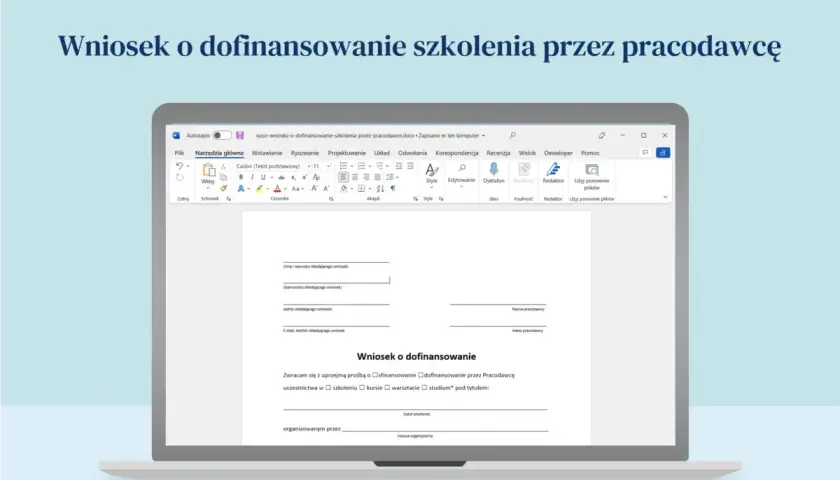840x480 pixels.
Task: Check the dofinansowanie checkbox in form
Action: click(x=421, y=375)
